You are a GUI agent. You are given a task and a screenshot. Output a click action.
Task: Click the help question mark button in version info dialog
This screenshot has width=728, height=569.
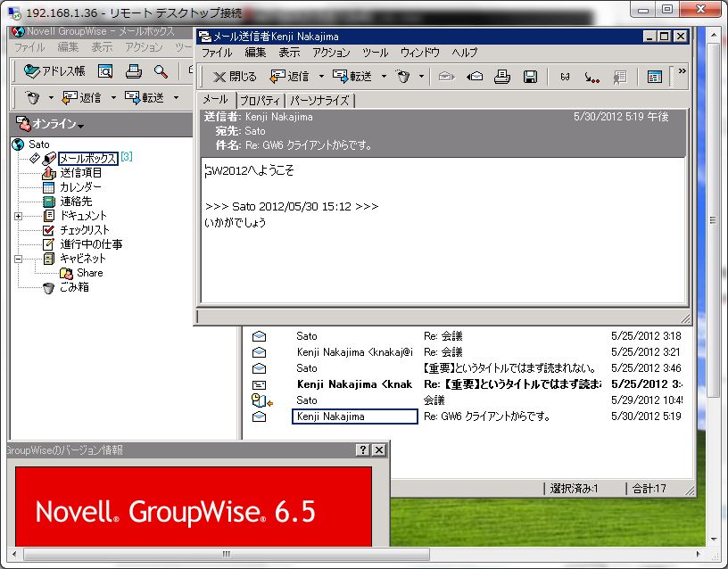point(362,449)
